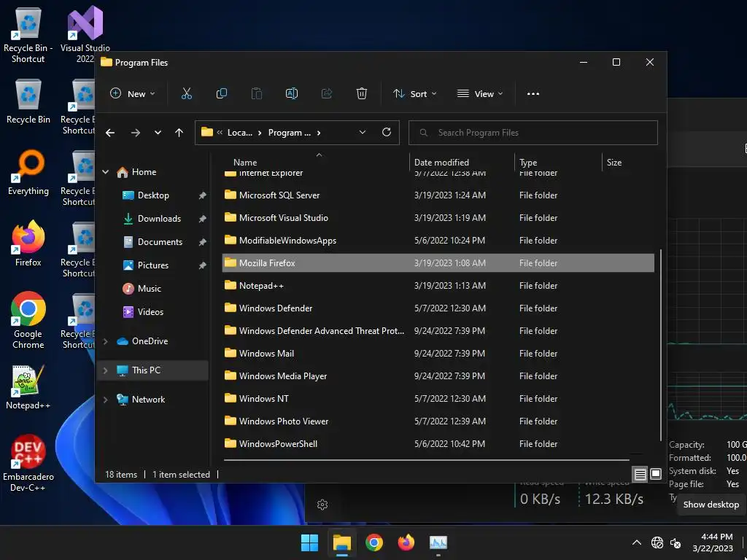Select Mozilla Firefox folder row
This screenshot has height=560, width=747.
438,262
